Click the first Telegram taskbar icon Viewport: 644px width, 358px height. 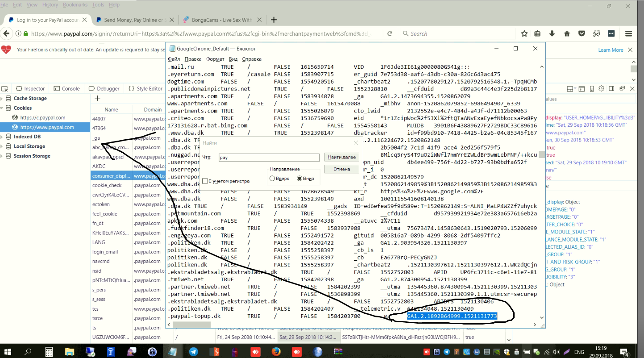[193, 351]
